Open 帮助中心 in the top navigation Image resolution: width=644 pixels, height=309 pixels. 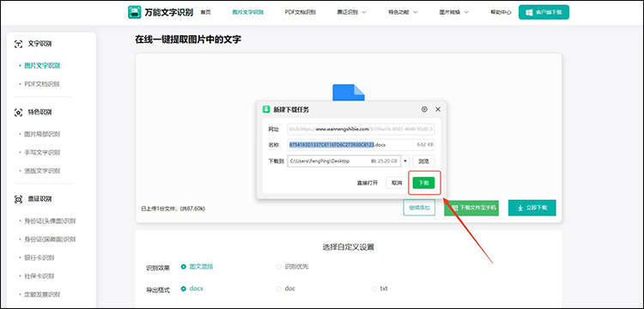tap(501, 12)
